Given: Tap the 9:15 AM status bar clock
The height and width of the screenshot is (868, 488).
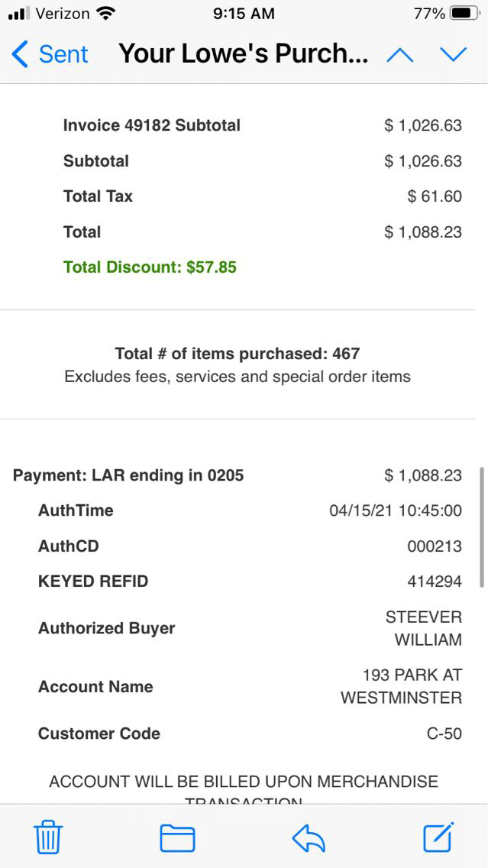Looking at the screenshot, I should [244, 14].
